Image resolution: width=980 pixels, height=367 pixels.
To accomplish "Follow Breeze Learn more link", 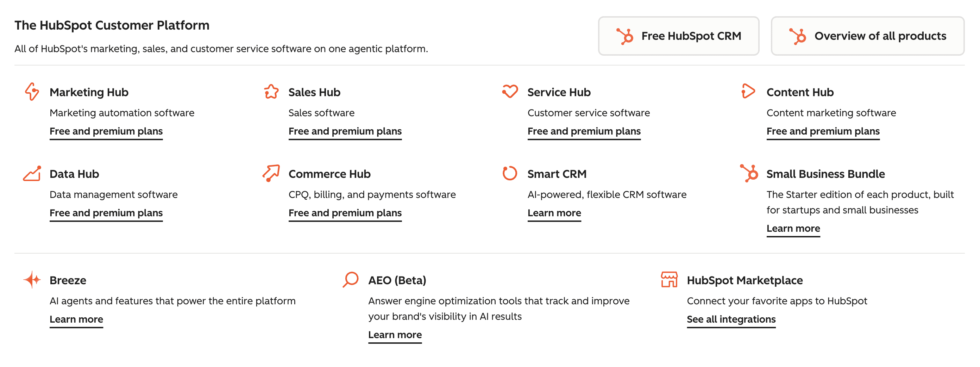I will coord(76,319).
